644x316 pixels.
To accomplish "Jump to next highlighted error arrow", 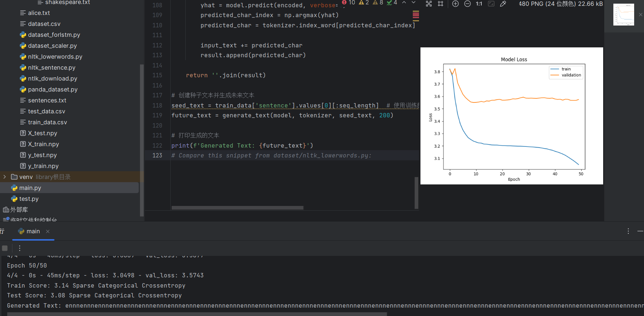I will (414, 3).
